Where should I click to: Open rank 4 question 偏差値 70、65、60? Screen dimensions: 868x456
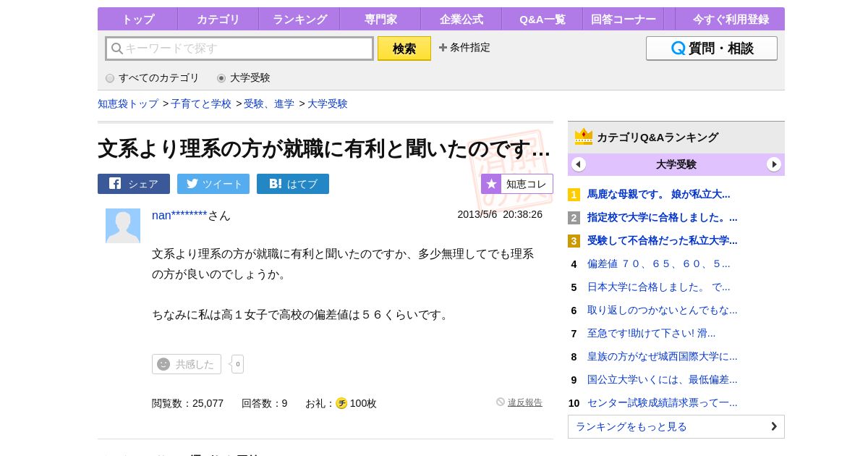(x=658, y=263)
